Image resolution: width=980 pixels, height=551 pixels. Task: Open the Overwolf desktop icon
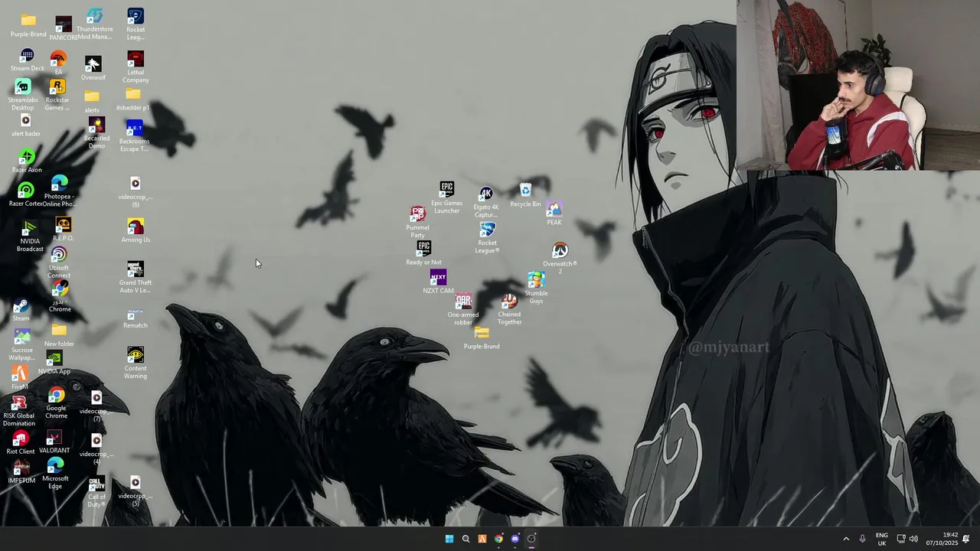[x=93, y=68]
